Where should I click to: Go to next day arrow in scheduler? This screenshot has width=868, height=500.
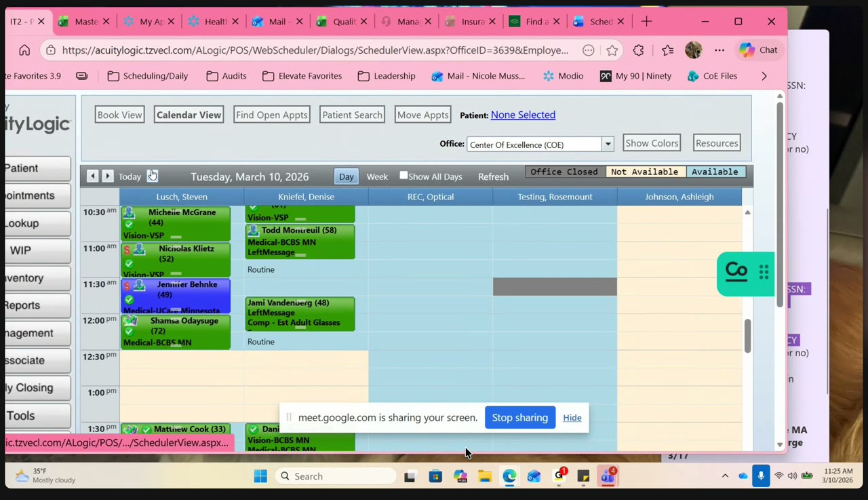107,176
